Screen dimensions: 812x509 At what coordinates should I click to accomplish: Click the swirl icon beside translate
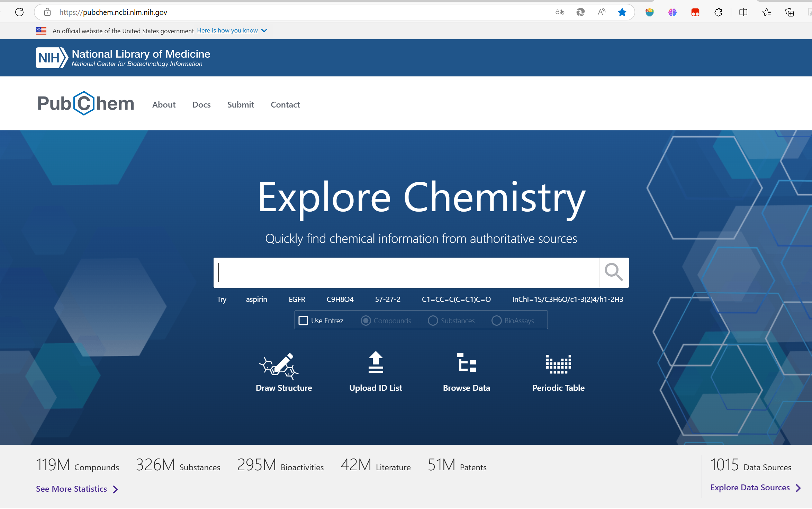click(580, 12)
